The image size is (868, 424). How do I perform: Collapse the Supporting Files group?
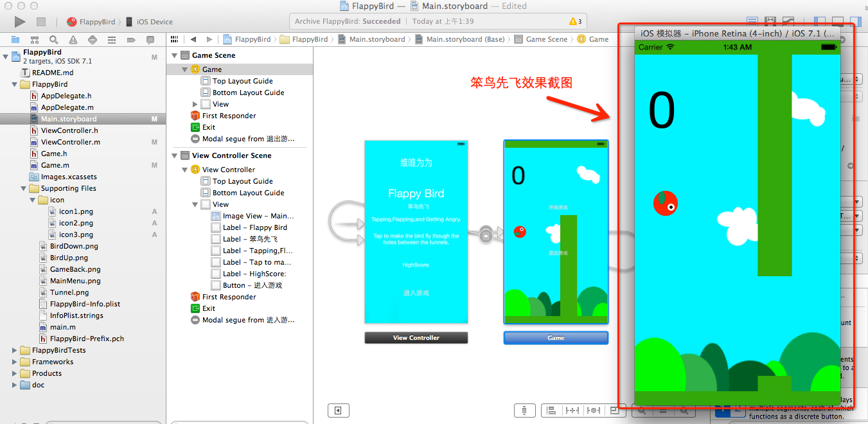(x=24, y=188)
